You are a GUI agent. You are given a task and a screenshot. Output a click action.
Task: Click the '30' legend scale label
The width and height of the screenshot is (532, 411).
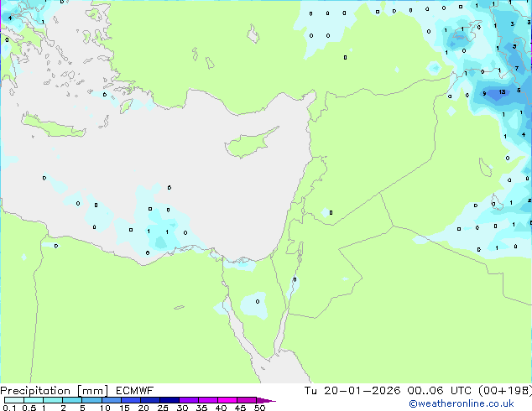pyautogui.click(x=182, y=408)
